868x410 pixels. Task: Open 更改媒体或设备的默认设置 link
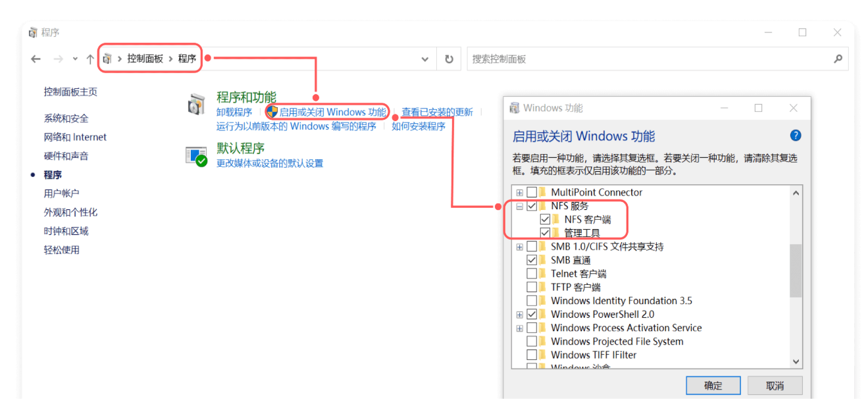(270, 163)
